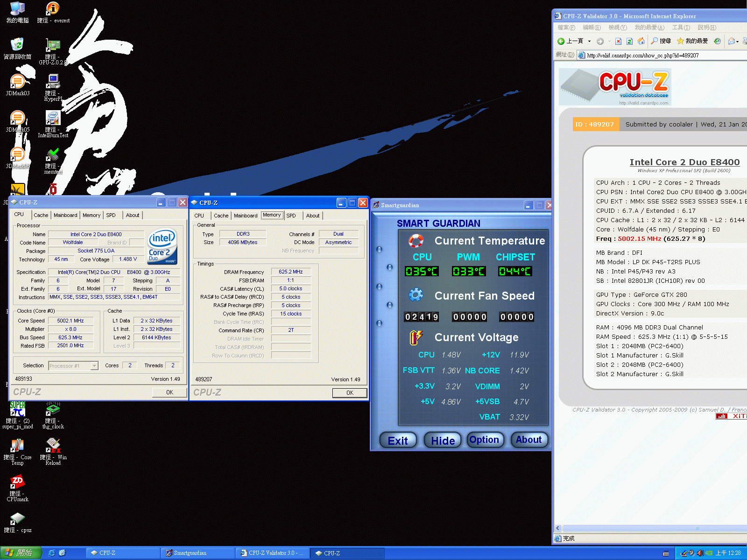
Task: Click the IE Forward arrow button
Action: [600, 41]
